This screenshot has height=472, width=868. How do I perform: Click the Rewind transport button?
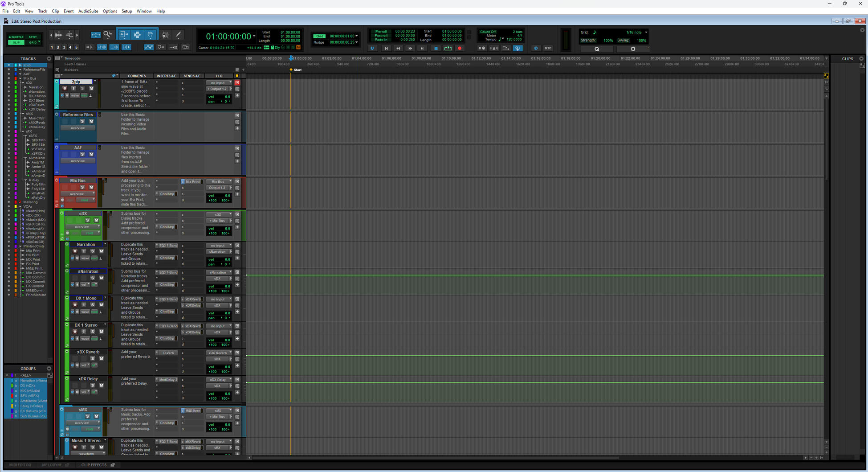pyautogui.click(x=398, y=48)
